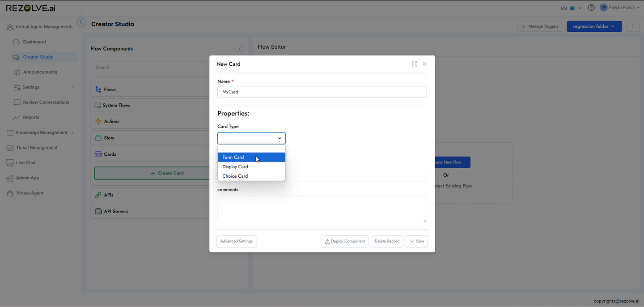This screenshot has height=307, width=644.
Task: Click the Actions lightning icon
Action: tap(98, 121)
